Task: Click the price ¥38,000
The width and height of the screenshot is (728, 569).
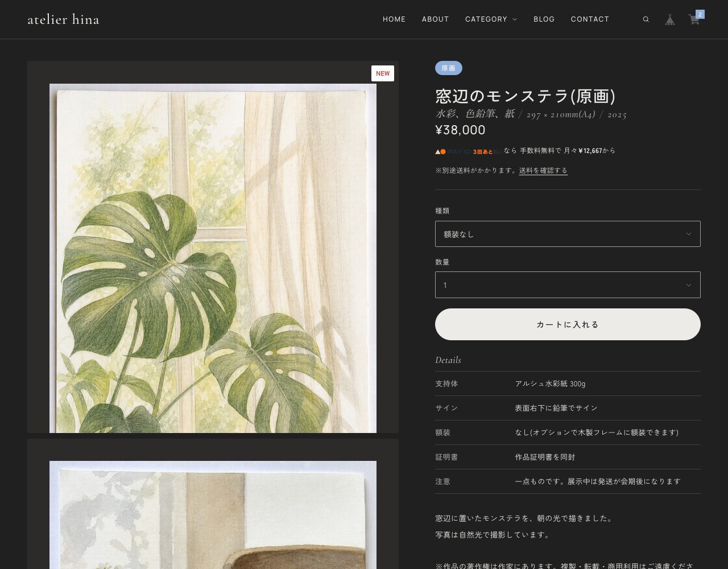Action: pos(460,130)
